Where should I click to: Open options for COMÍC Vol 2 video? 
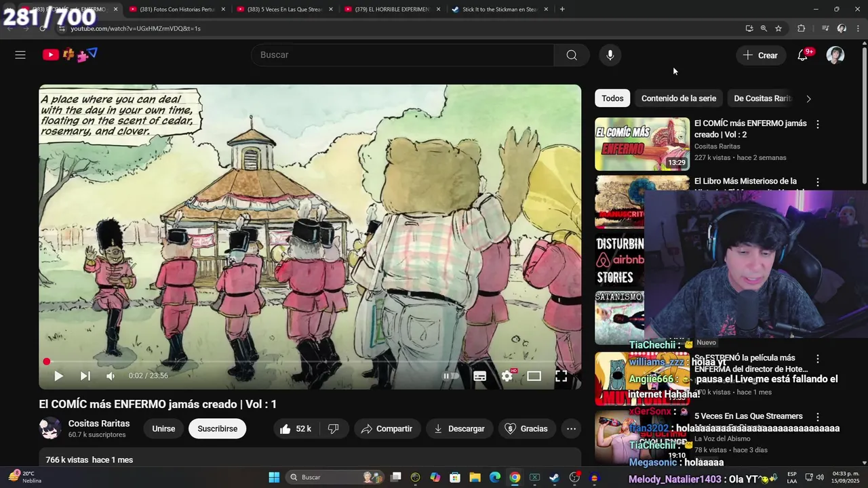(818, 125)
